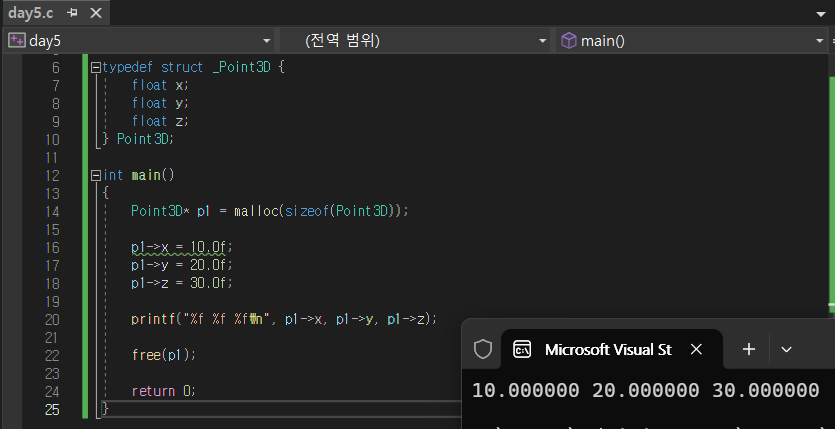
Task: Pin the day5.c tab
Action: [72, 13]
